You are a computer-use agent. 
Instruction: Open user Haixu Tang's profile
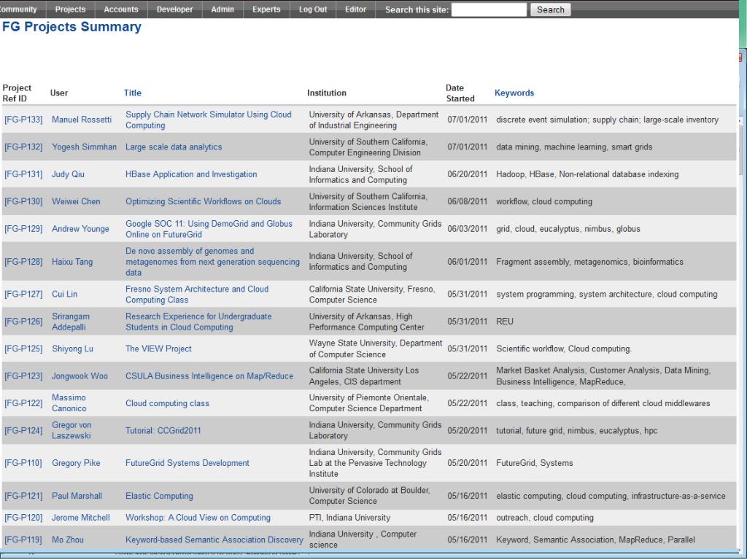72,262
